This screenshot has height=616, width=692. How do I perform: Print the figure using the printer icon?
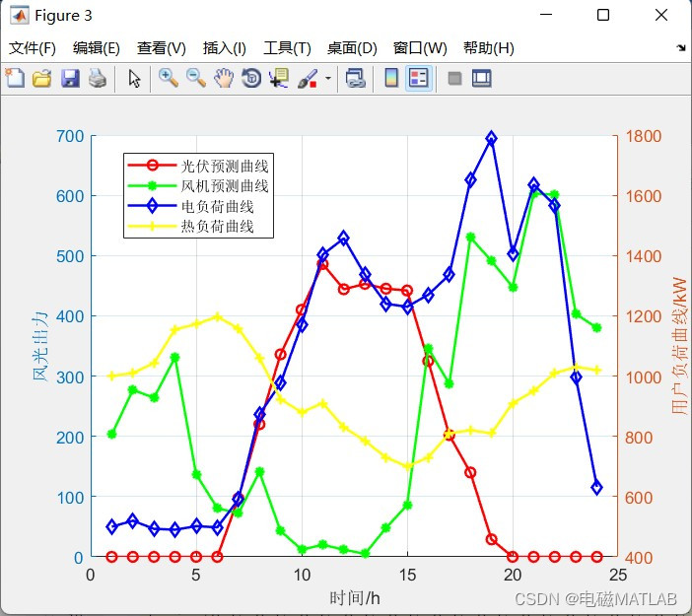98,79
